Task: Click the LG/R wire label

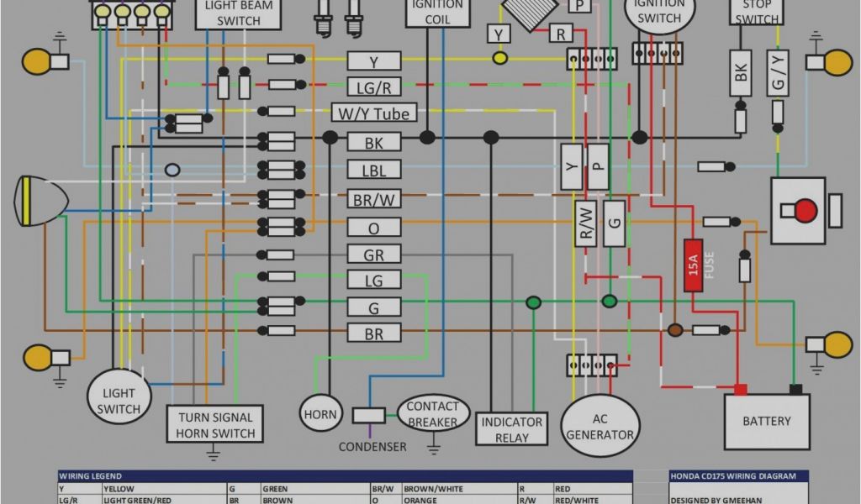Action: [374, 87]
